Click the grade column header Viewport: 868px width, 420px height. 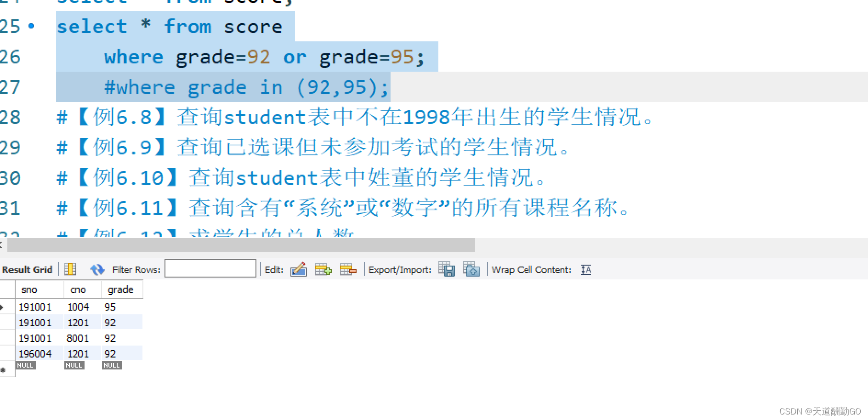click(122, 290)
